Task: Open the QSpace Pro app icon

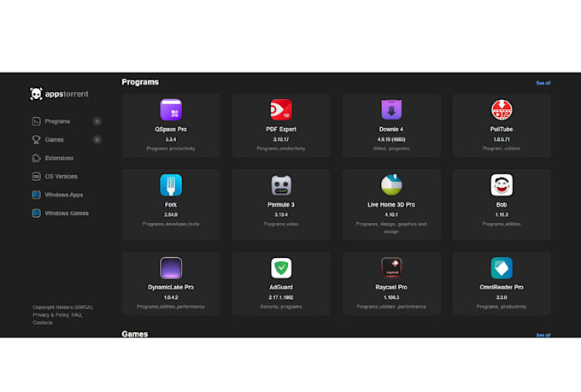Action: [x=171, y=109]
